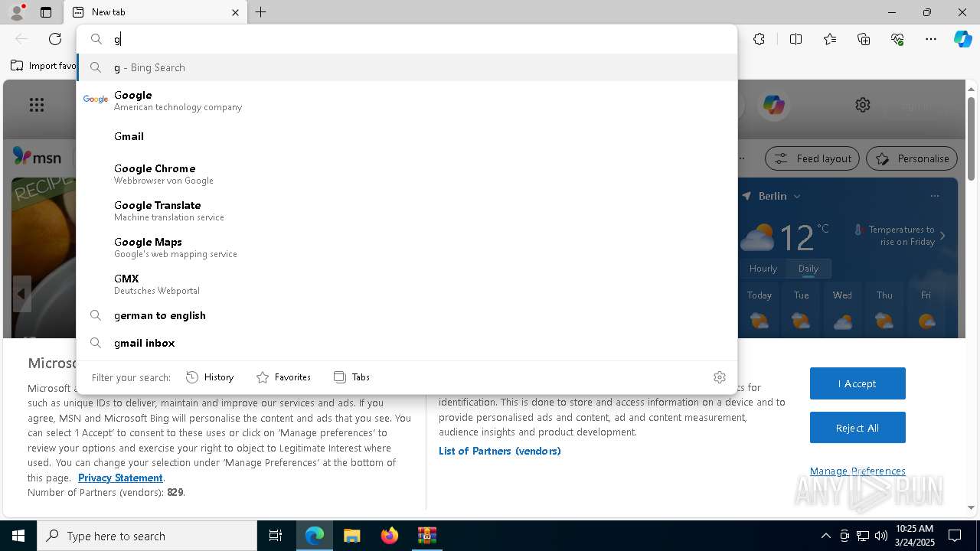Image resolution: width=980 pixels, height=551 pixels.
Task: Open File Explorer from taskbar
Action: [x=351, y=536]
